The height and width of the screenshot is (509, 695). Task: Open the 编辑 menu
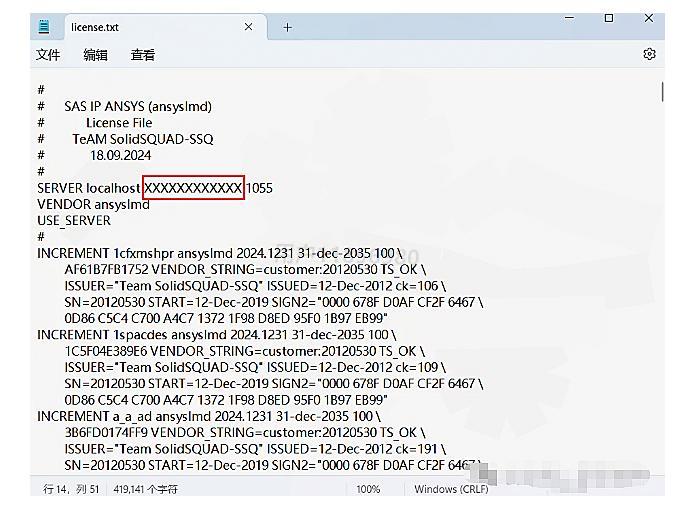click(95, 55)
